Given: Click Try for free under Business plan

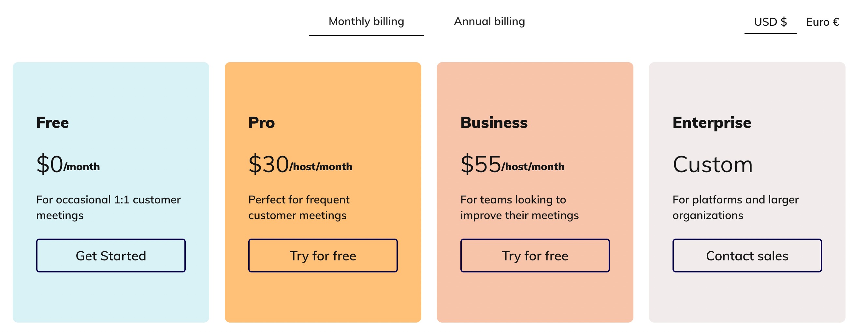Looking at the screenshot, I should (x=535, y=256).
